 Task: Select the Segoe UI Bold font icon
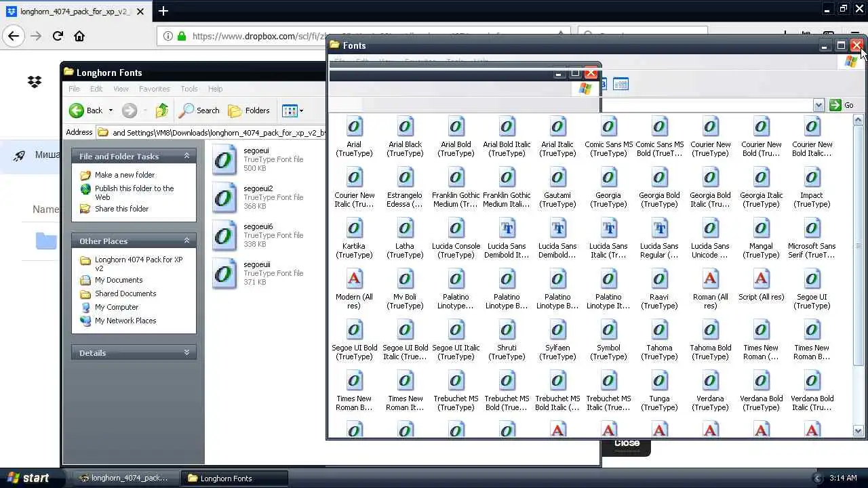click(x=354, y=330)
